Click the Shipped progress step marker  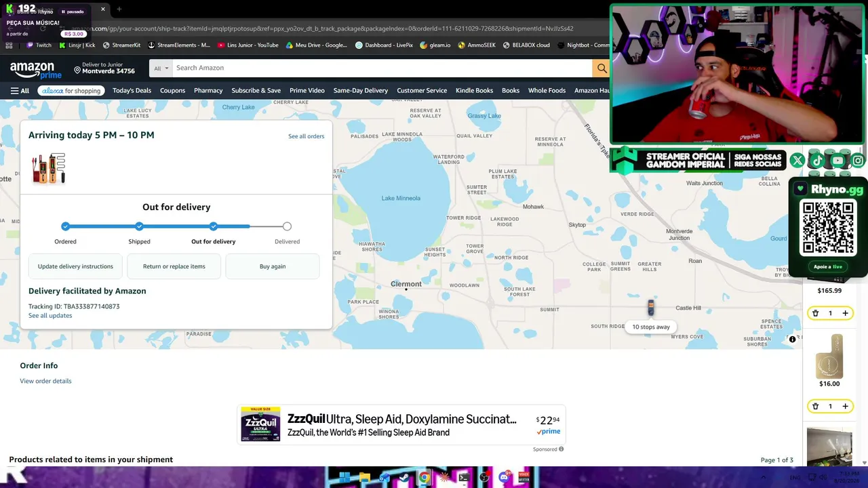coord(139,226)
